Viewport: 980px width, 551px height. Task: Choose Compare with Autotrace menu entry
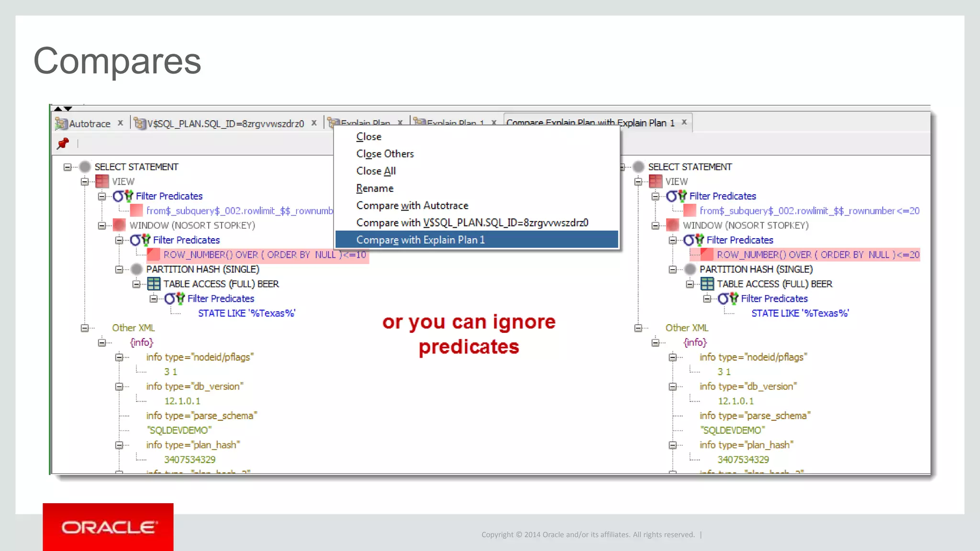point(412,206)
